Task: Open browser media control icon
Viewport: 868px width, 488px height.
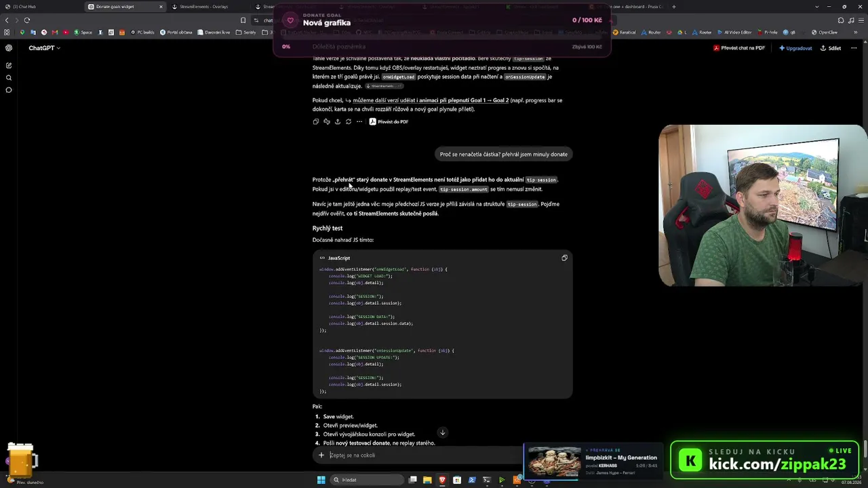Action: click(851, 20)
